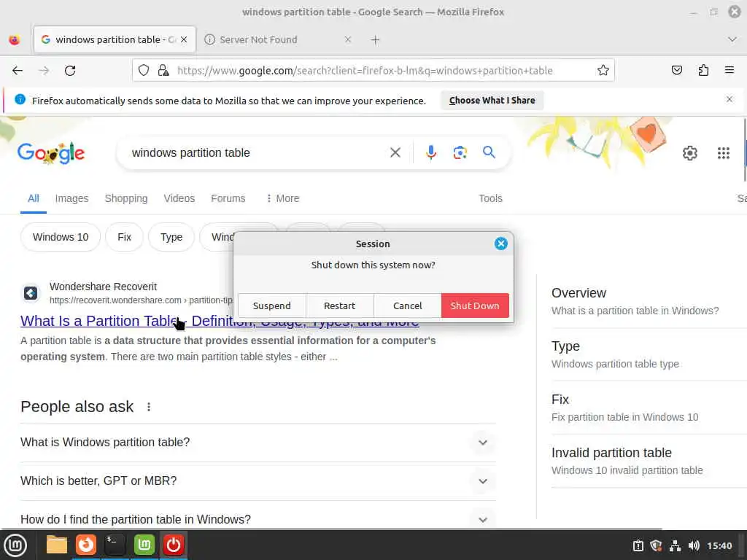Screen dimensions: 747x560
Task: Switch to the Videos results tab
Action: click(179, 198)
